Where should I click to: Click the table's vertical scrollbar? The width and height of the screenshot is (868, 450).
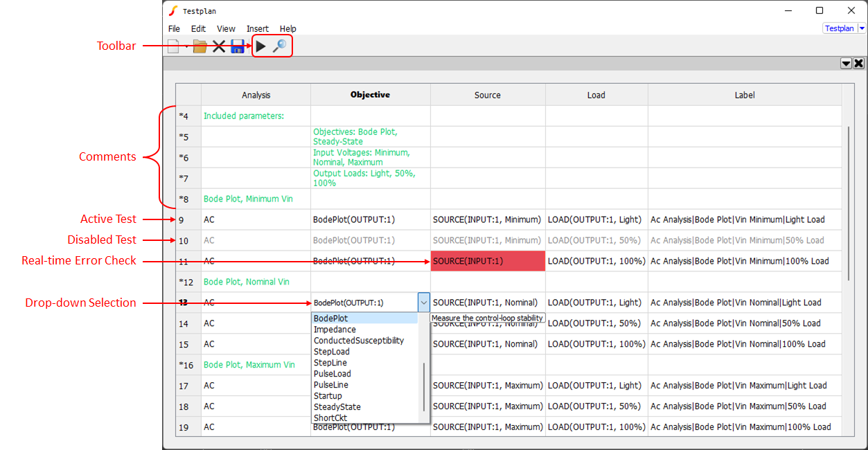849,203
